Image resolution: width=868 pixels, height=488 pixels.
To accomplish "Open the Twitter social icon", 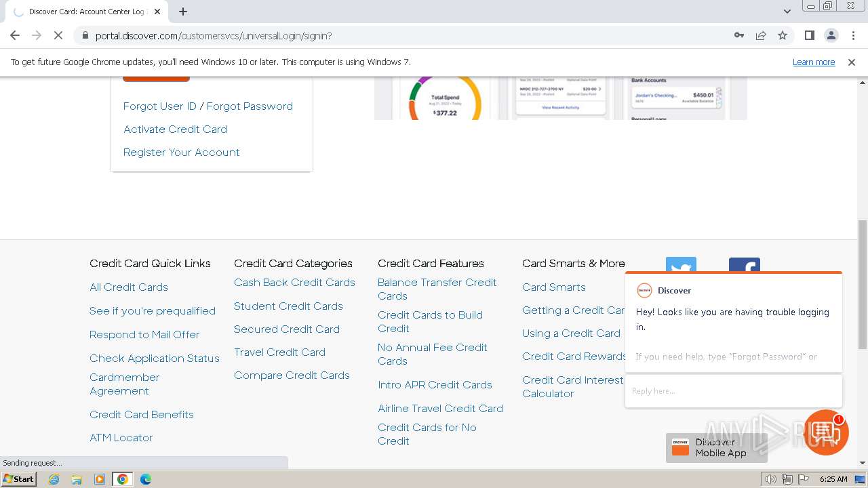I will [681, 264].
